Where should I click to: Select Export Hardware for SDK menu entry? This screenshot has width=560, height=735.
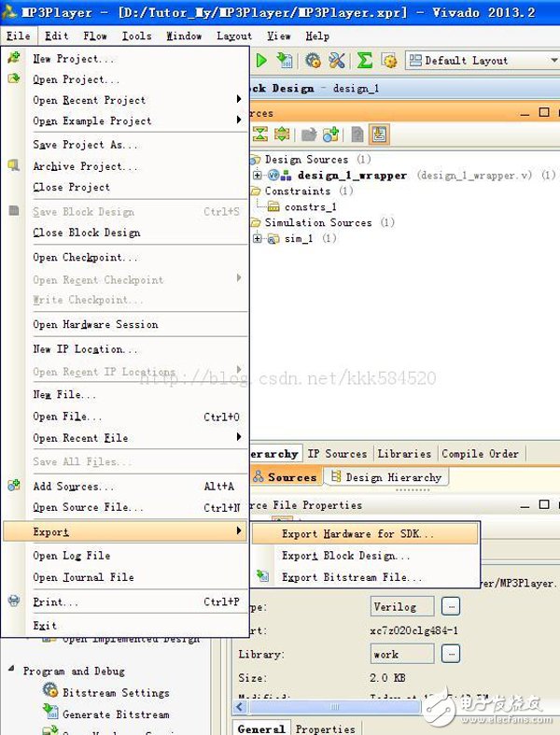pos(357,534)
